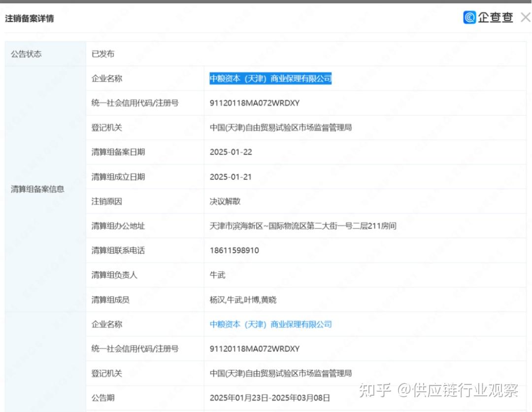The width and height of the screenshot is (532, 412).
Task: Click the 清算组办公地址 label
Action: [118, 226]
